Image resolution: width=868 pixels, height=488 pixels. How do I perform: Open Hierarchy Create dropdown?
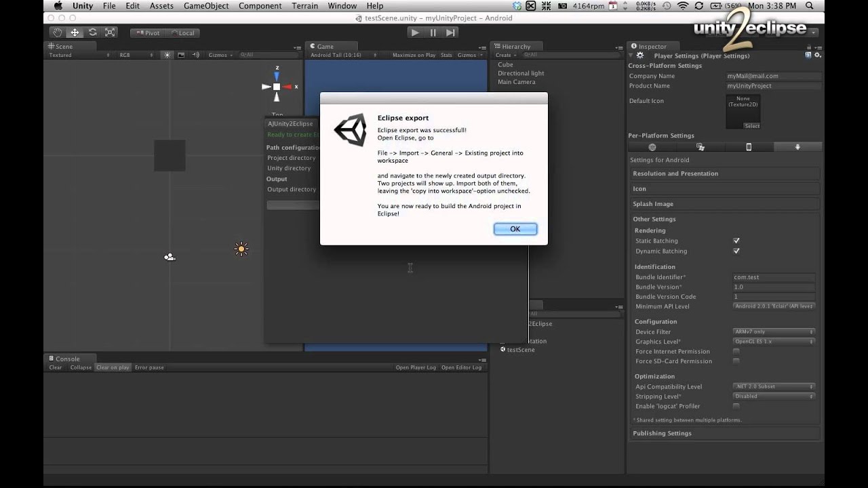505,55
